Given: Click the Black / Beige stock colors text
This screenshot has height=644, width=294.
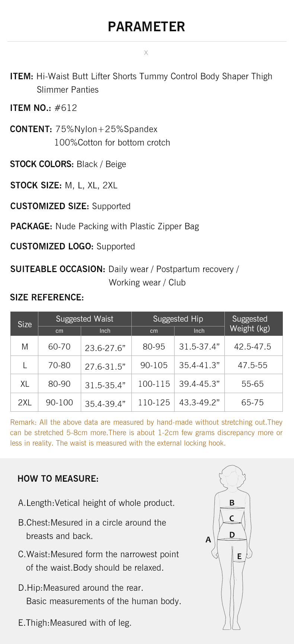Looking at the screenshot, I should coord(101,164).
